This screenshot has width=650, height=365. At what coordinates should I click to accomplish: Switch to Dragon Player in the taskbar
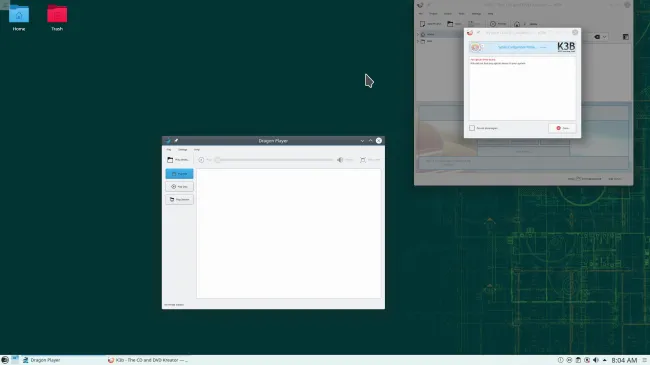(x=62, y=360)
